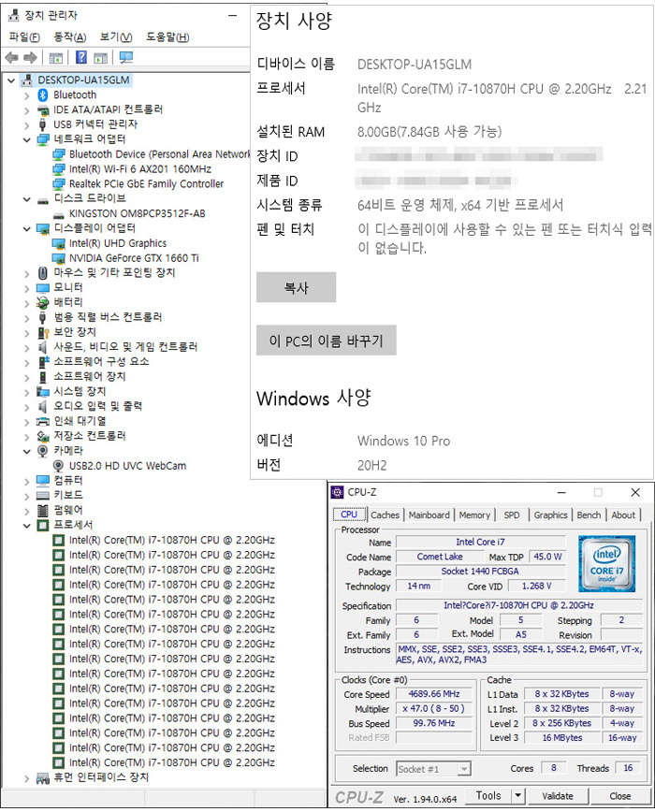Click the USB 커넥터 관리자 icon
Screen dimensions: 655x812
(x=42, y=124)
